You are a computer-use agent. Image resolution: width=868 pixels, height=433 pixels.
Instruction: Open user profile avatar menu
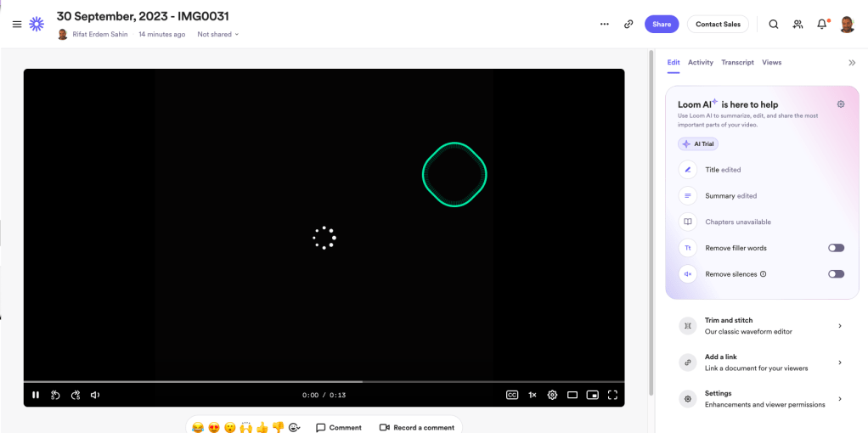pos(847,25)
